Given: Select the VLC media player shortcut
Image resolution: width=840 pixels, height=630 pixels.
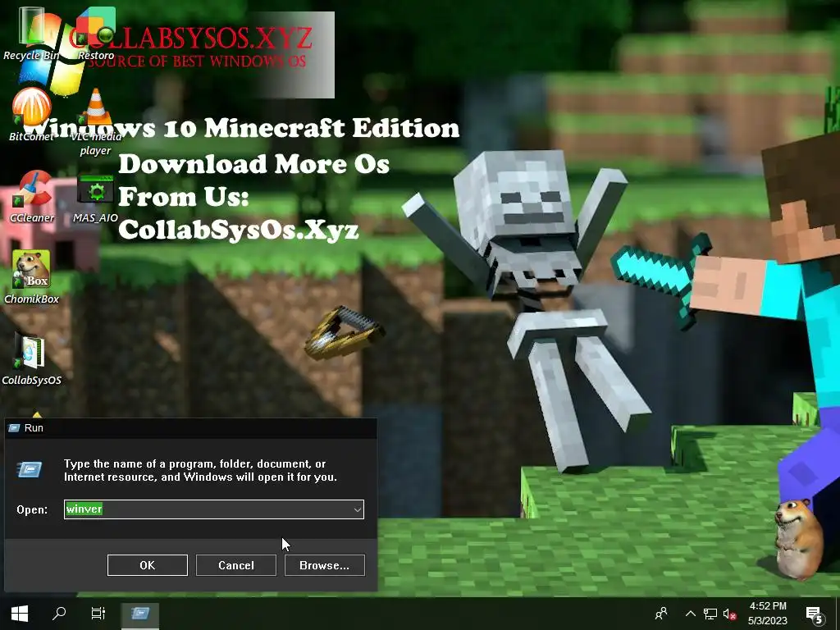Looking at the screenshot, I should tap(95, 122).
